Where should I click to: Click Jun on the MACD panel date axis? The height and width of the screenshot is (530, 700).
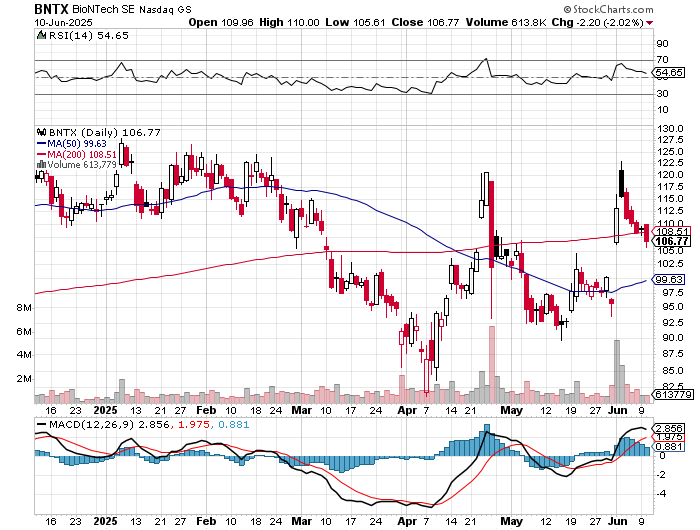click(x=618, y=522)
